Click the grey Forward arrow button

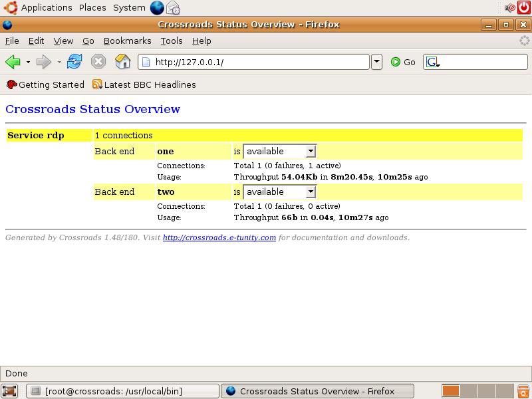(x=43, y=62)
